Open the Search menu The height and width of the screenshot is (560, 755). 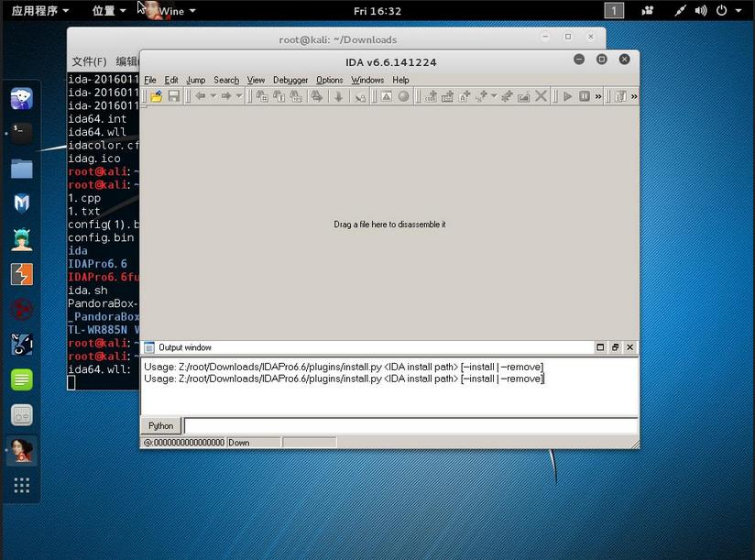pyautogui.click(x=226, y=80)
